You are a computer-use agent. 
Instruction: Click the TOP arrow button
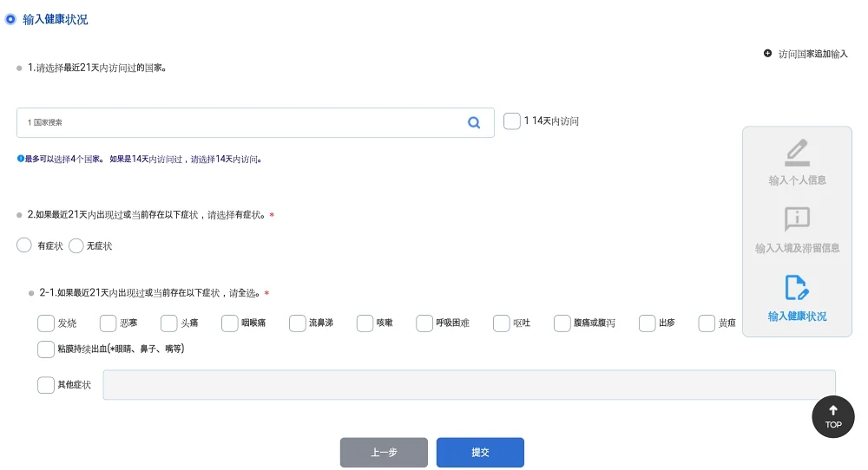coord(833,416)
